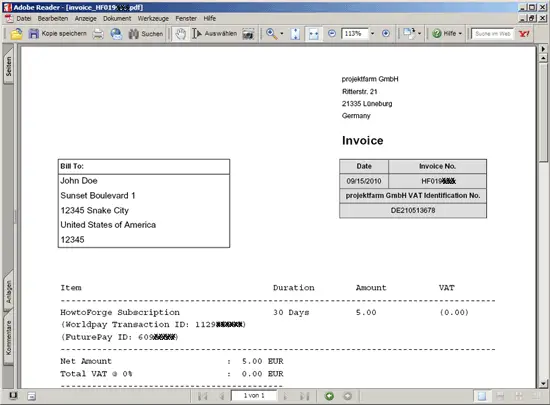
Task: Click the Yahoo search icon
Action: tap(524, 34)
